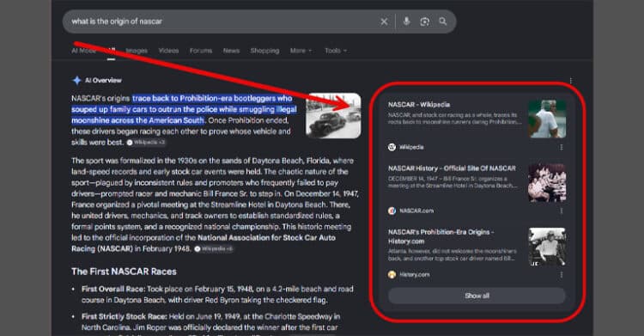Click the NASCAR.com source name label

(416, 211)
